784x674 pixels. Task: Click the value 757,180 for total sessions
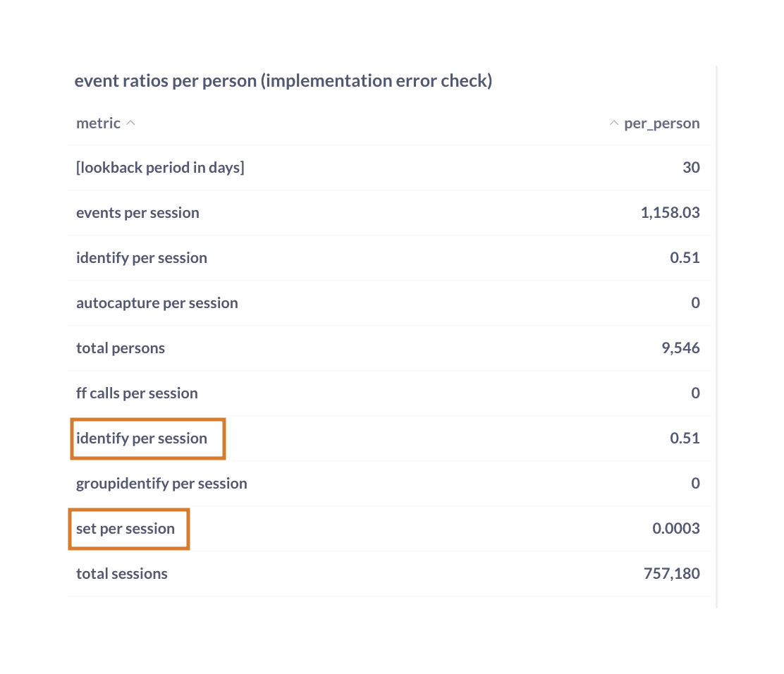click(x=672, y=573)
